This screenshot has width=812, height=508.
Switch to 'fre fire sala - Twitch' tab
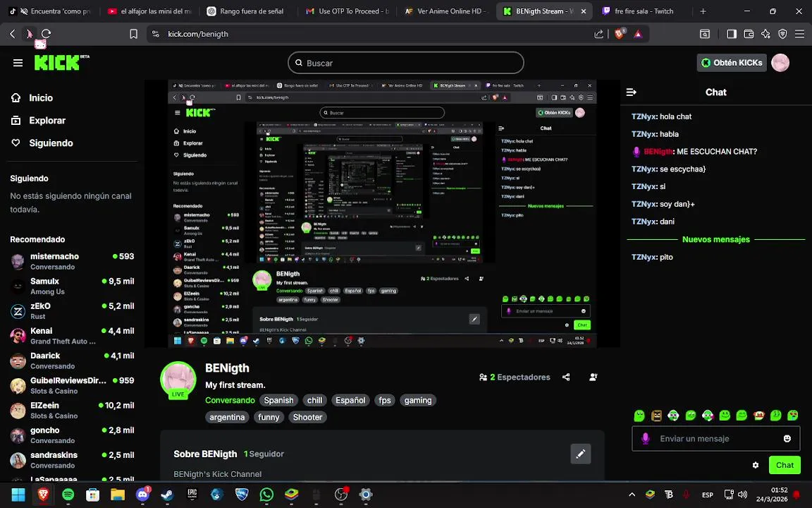[639, 11]
